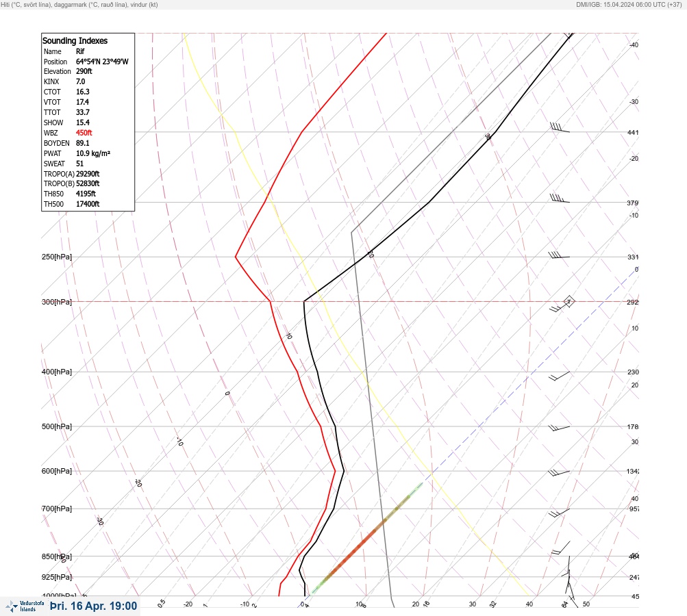The width and height of the screenshot is (687, 616).
Task: Click the TH850 value 4195ft
Action: click(x=86, y=194)
